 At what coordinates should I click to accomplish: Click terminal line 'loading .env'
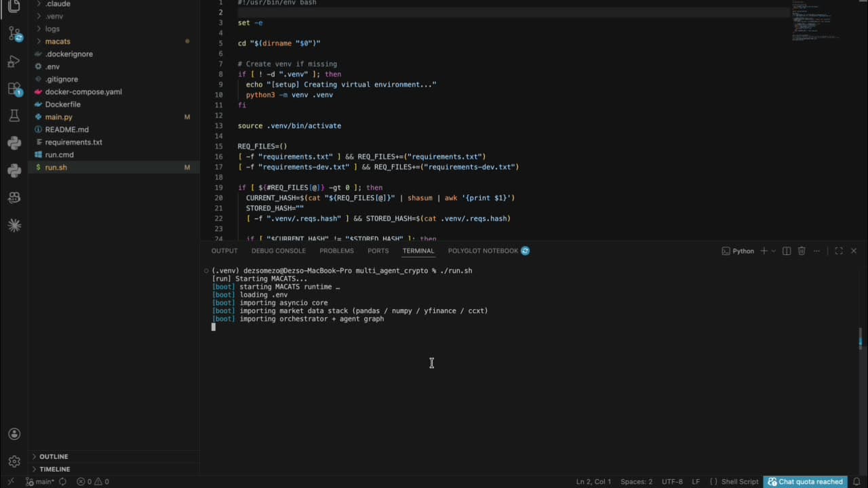tap(250, 295)
